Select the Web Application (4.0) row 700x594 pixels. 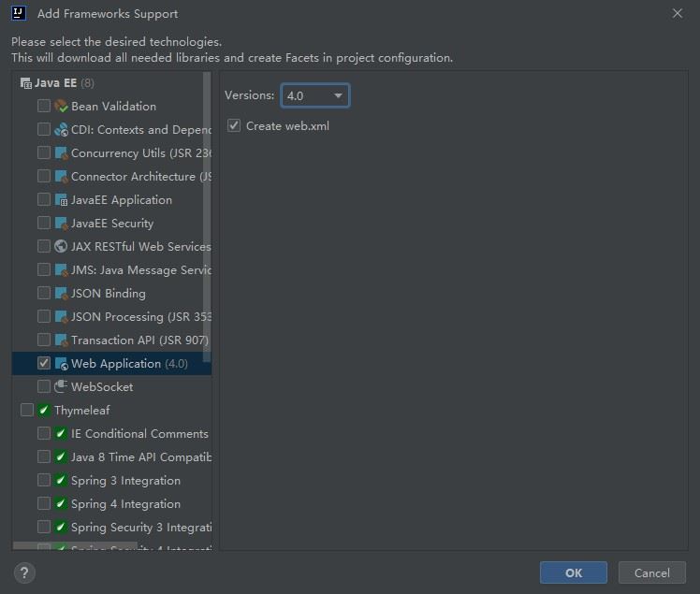coord(111,363)
